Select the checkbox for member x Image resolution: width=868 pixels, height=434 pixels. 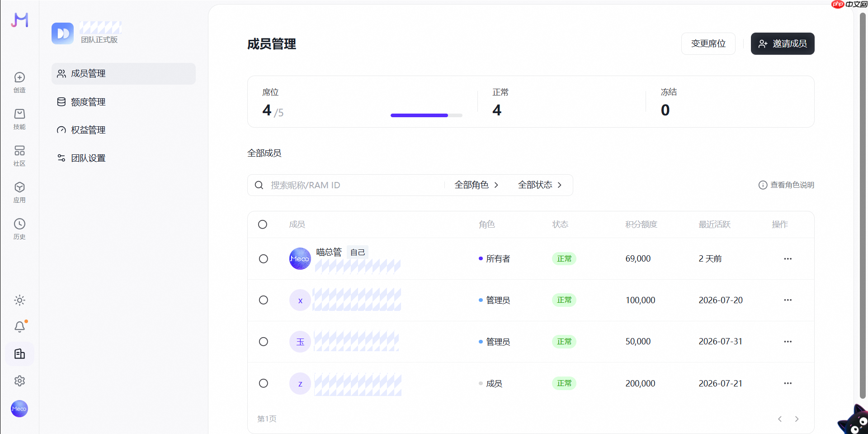264,300
